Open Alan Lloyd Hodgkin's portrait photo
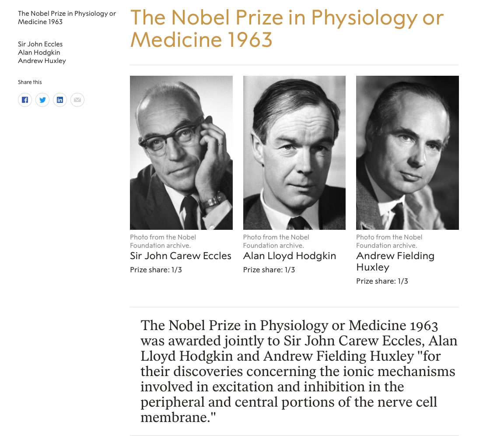This screenshot has height=436, width=504. coord(294,152)
